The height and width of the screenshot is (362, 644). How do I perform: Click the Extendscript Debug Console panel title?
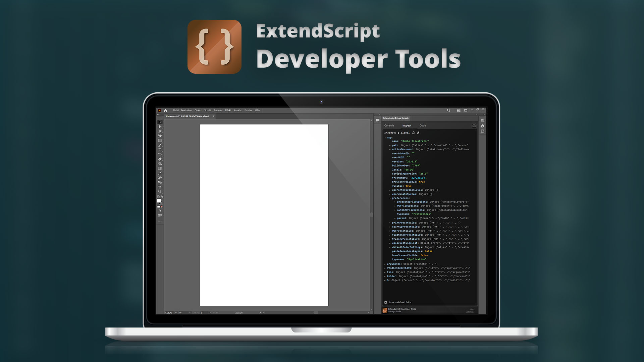pyautogui.click(x=396, y=118)
